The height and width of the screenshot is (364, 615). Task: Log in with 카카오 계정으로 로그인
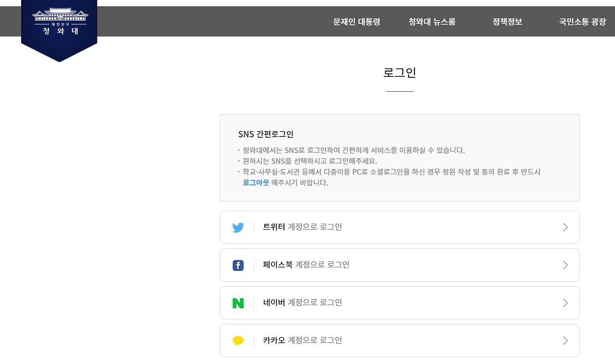pyautogui.click(x=400, y=340)
